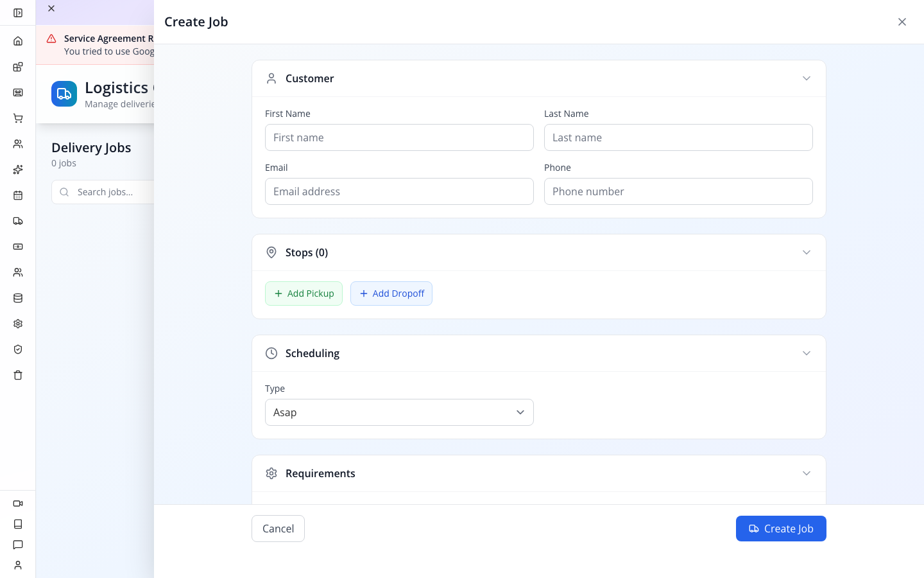Image resolution: width=924 pixels, height=578 pixels.
Task: Open the trash icon in sidebar
Action: [18, 375]
